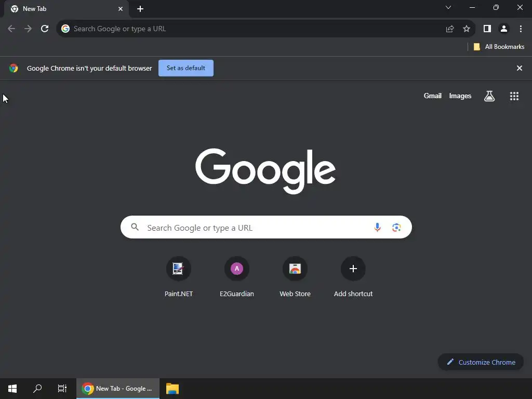The height and width of the screenshot is (399, 532).
Task: Open the side panel icon
Action: [x=487, y=29]
